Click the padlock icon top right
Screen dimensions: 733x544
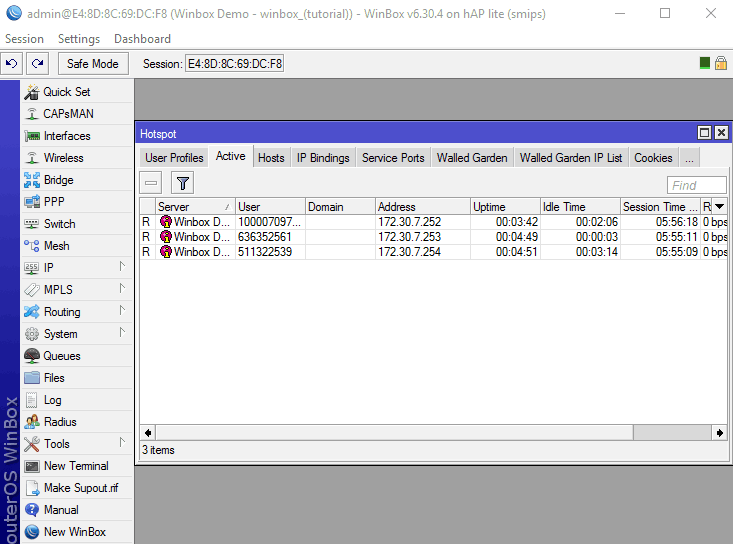pos(721,63)
